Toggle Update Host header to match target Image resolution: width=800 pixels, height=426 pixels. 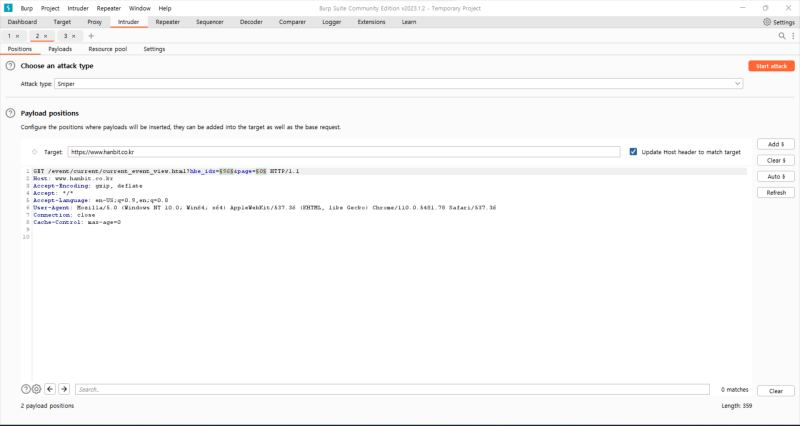633,152
